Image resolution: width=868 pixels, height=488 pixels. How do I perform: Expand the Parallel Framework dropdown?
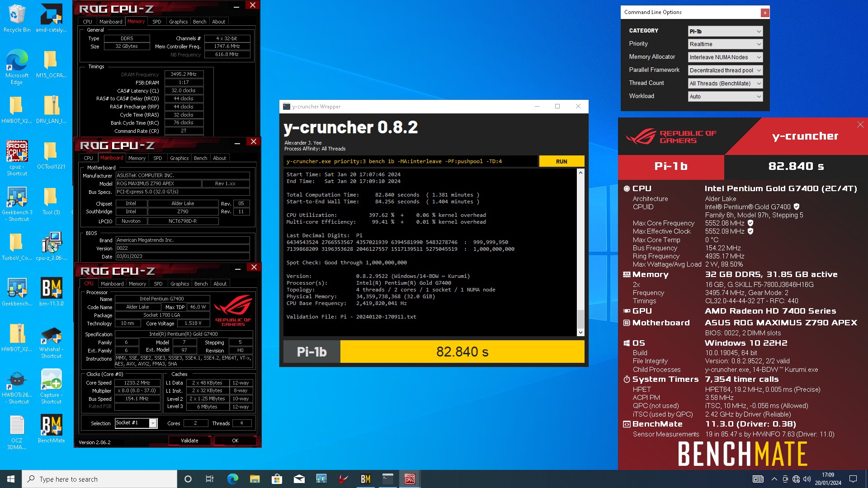[x=725, y=70]
